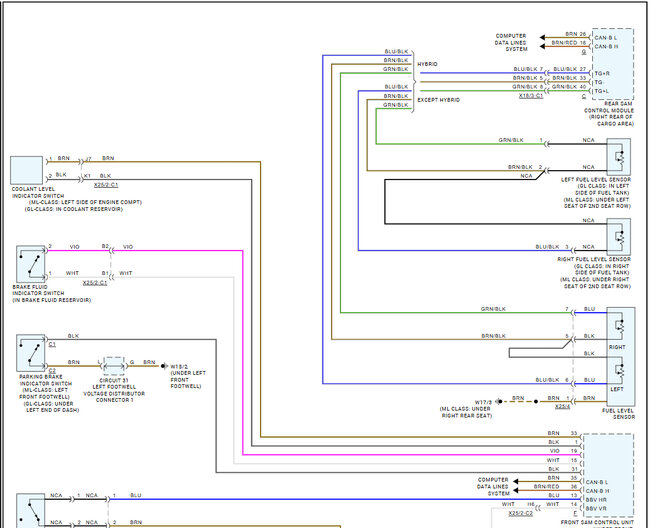Click the BBV VR pin label
This screenshot has height=528, width=650.
tap(596, 509)
